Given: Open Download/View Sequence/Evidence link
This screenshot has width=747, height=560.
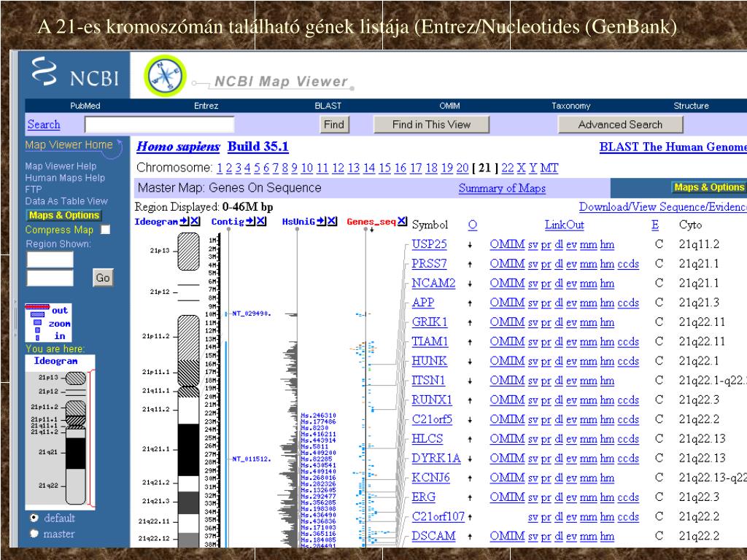Looking at the screenshot, I should (x=662, y=207).
